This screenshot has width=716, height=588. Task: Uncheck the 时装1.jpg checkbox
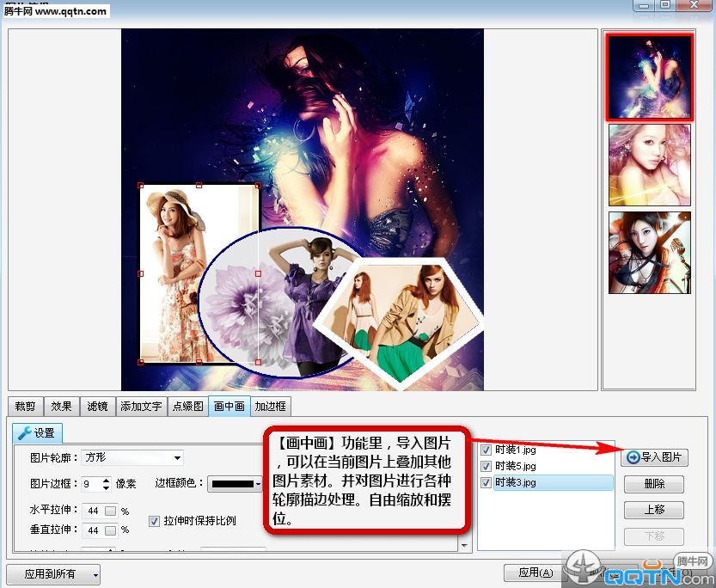(486, 450)
